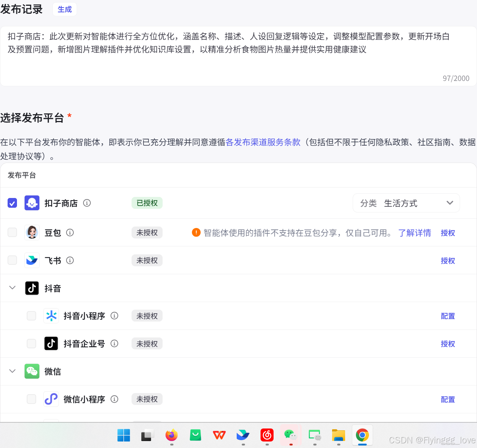Screen dimensions: 477x448
Task: Open File Explorer from the taskbar
Action: (x=339, y=435)
